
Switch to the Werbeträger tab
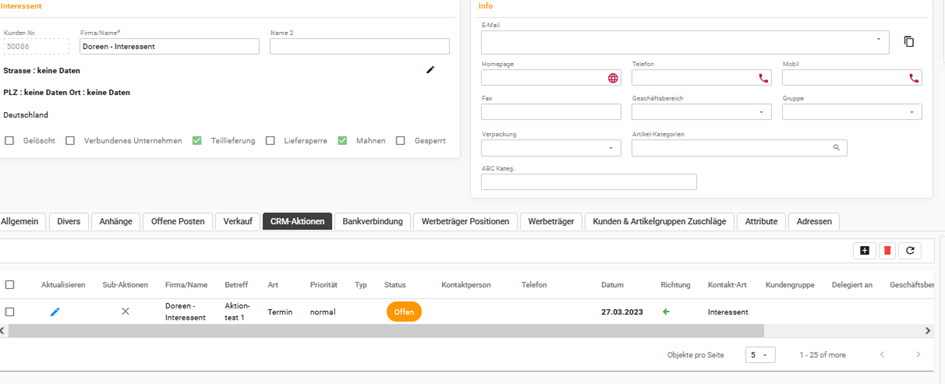[551, 221]
